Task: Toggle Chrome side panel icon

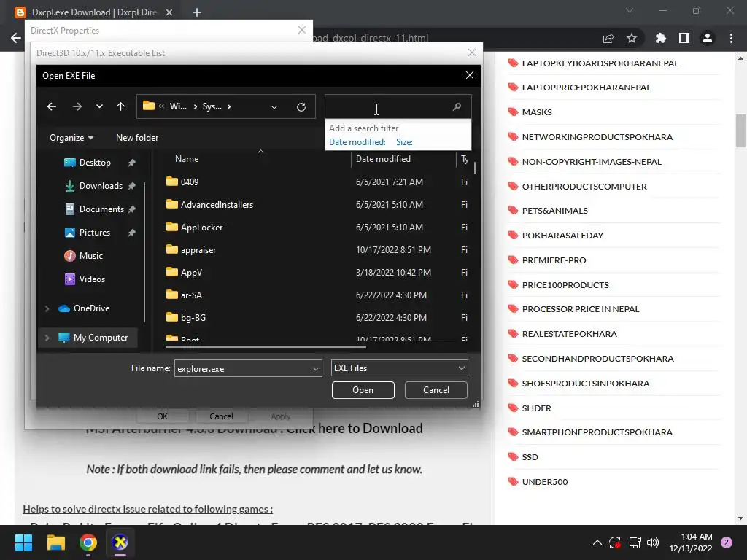Action: [684, 38]
